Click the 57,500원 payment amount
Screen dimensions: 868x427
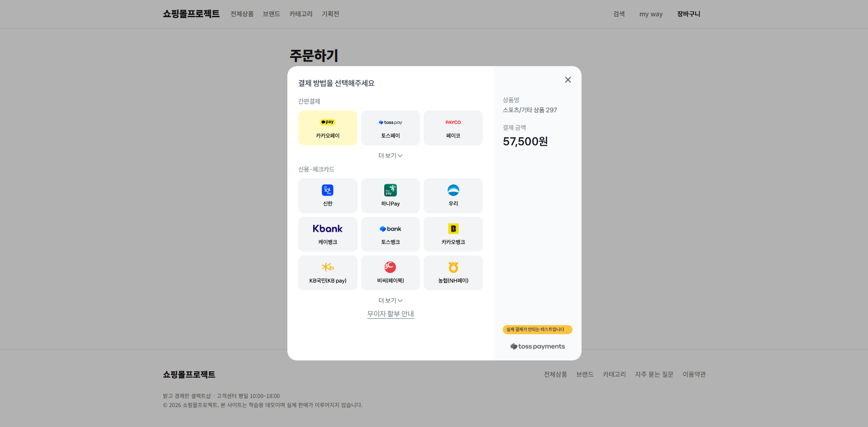point(525,142)
